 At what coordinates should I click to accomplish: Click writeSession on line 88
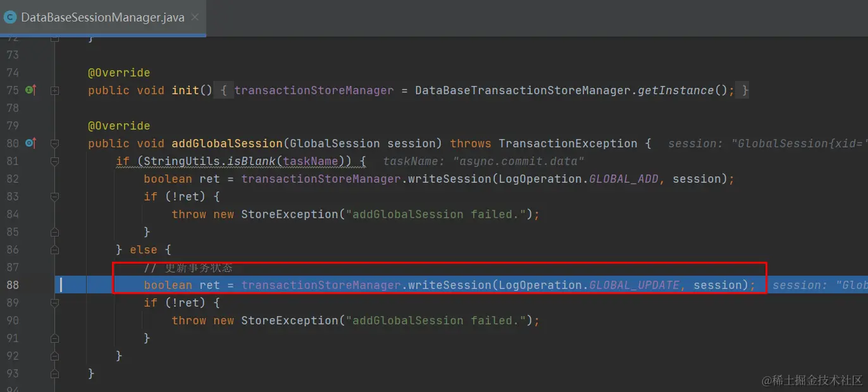coord(450,285)
